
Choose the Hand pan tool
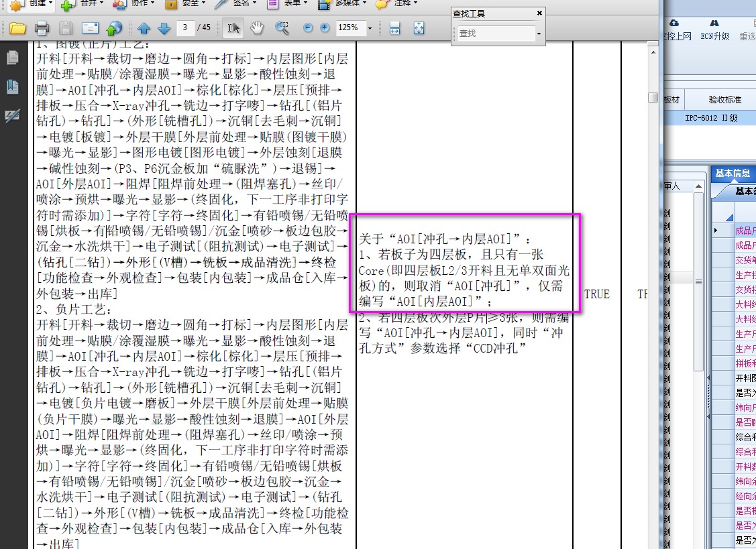coord(257,28)
